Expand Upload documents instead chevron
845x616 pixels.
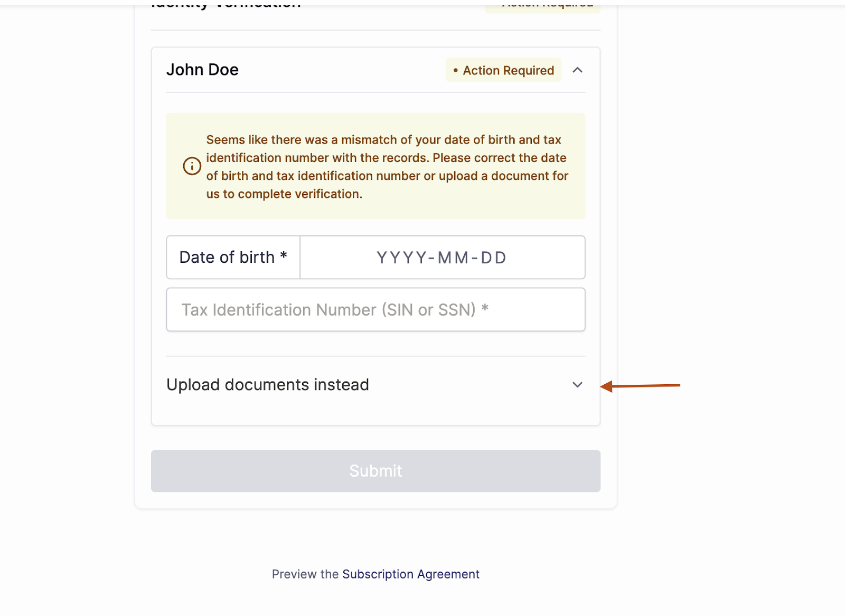click(577, 385)
